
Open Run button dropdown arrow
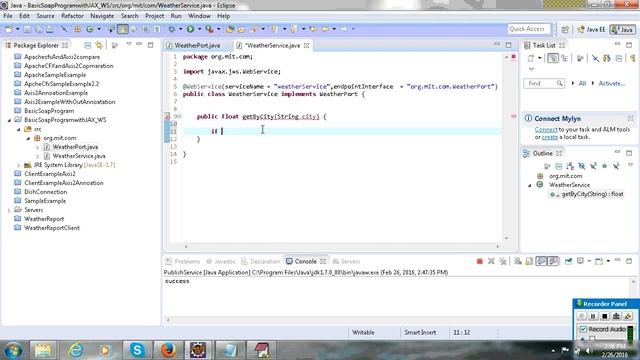(x=200, y=29)
